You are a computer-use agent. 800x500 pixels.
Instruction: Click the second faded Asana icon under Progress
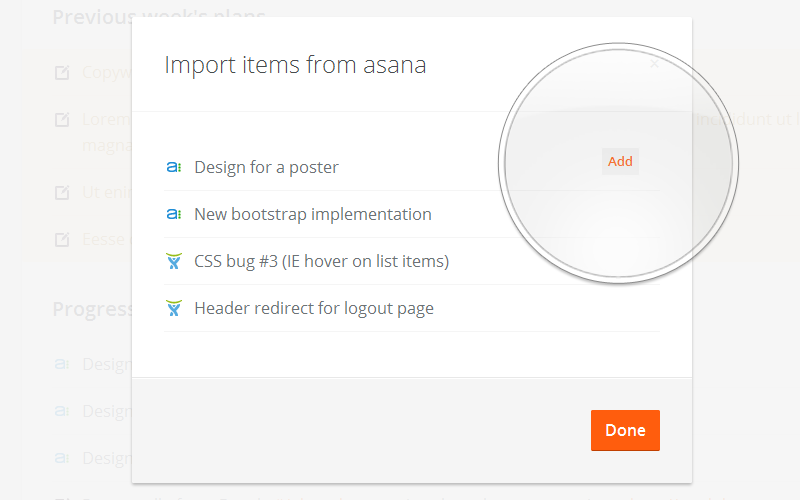tap(62, 411)
